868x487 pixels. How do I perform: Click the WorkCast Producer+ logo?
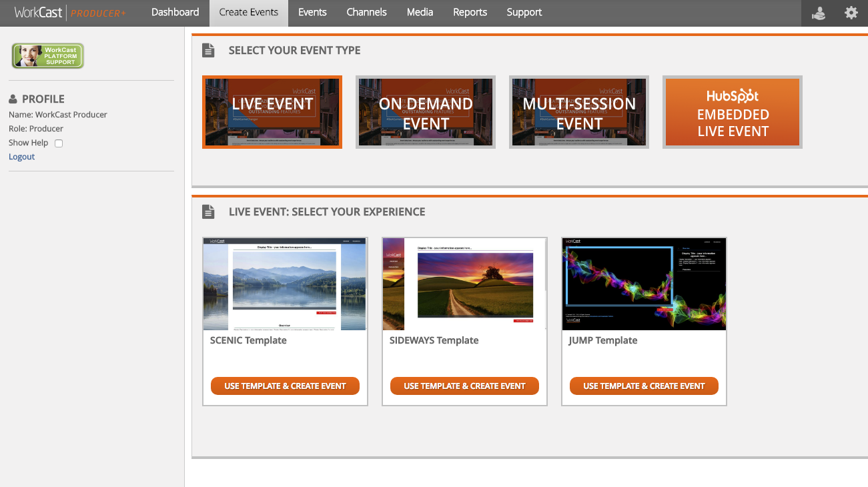(70, 13)
